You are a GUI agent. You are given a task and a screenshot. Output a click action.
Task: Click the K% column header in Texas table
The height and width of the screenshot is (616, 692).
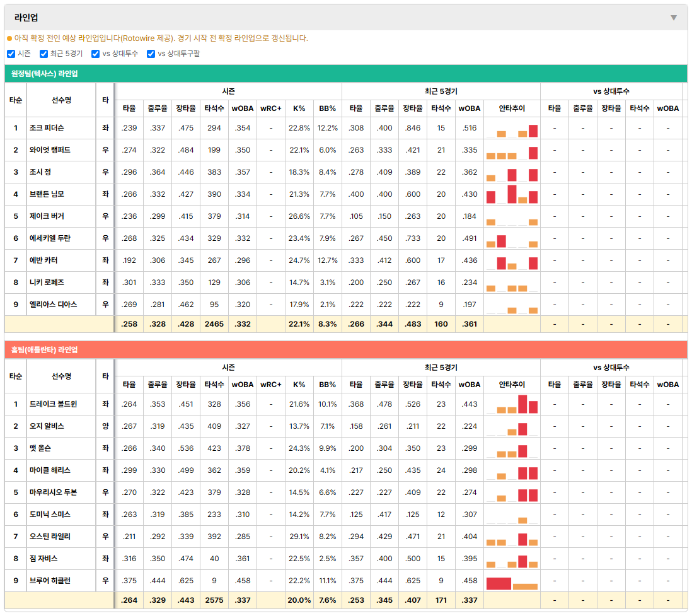click(299, 108)
